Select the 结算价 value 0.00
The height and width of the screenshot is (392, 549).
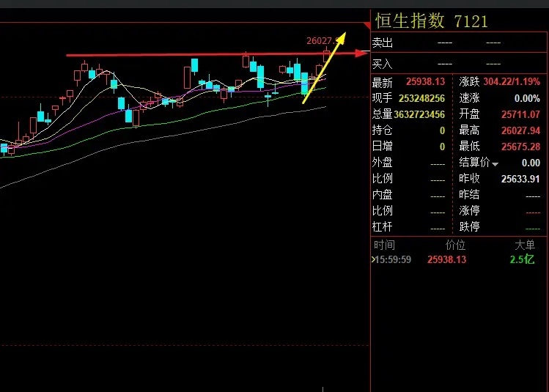531,163
